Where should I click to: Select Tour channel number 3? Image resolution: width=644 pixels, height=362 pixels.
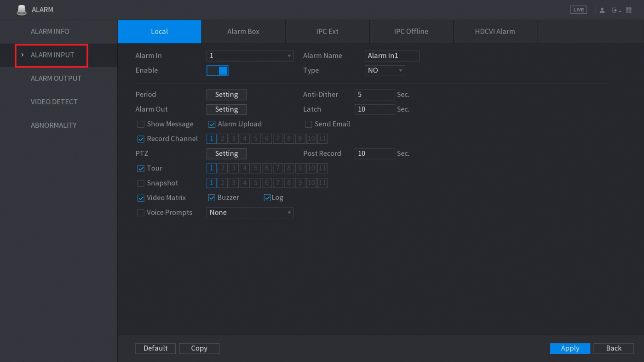coord(234,168)
